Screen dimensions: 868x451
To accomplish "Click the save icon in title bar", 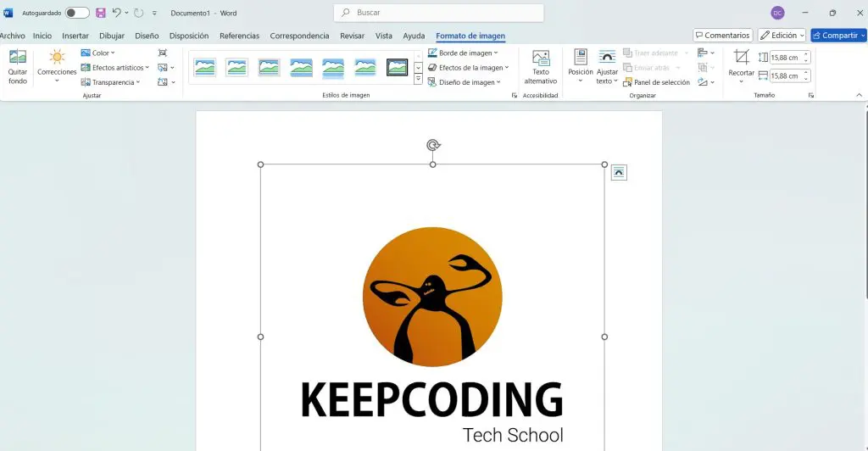I will click(x=101, y=13).
